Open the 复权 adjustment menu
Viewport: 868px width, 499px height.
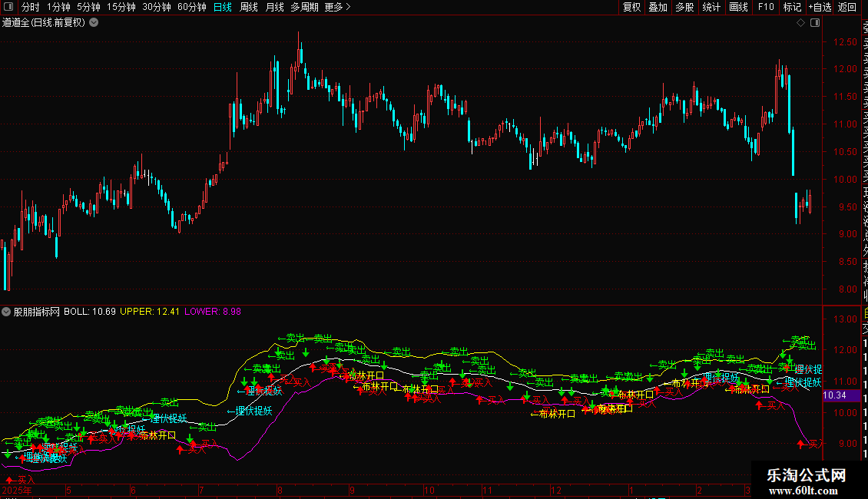pos(631,7)
